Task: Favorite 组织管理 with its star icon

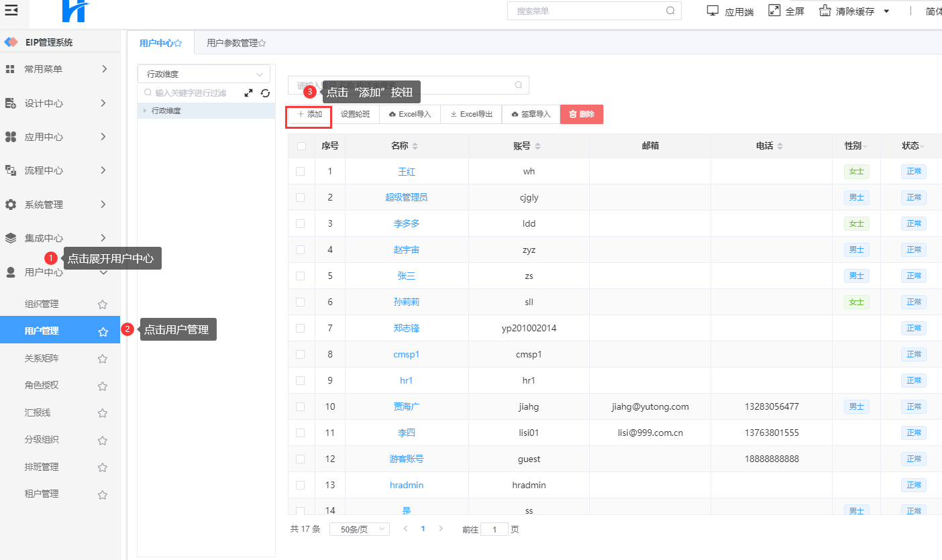Action: coord(103,304)
